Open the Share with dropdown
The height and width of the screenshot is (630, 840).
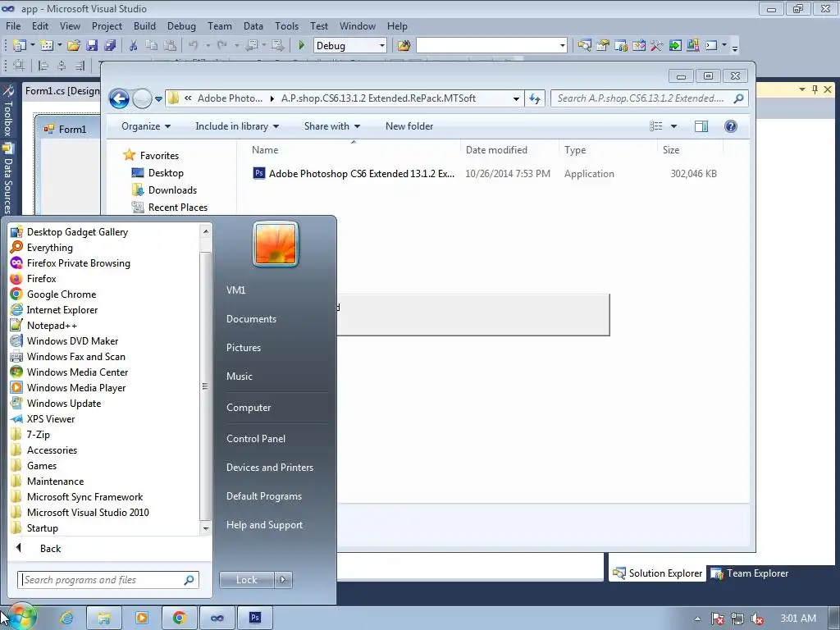click(x=331, y=126)
